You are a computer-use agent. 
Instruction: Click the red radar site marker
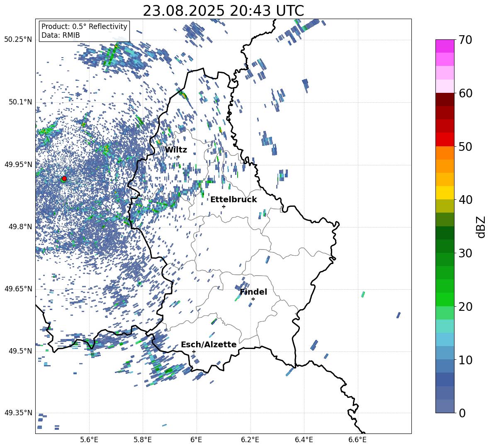(x=64, y=179)
